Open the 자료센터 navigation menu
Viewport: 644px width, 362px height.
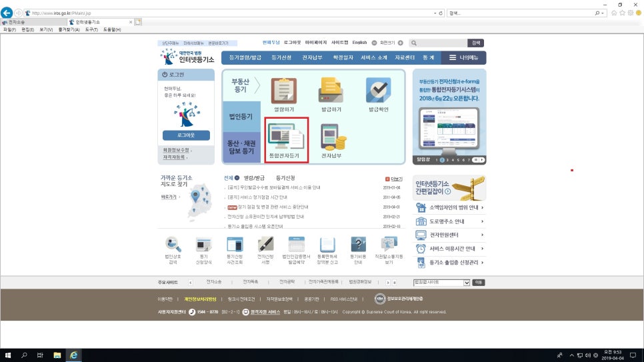tap(405, 57)
